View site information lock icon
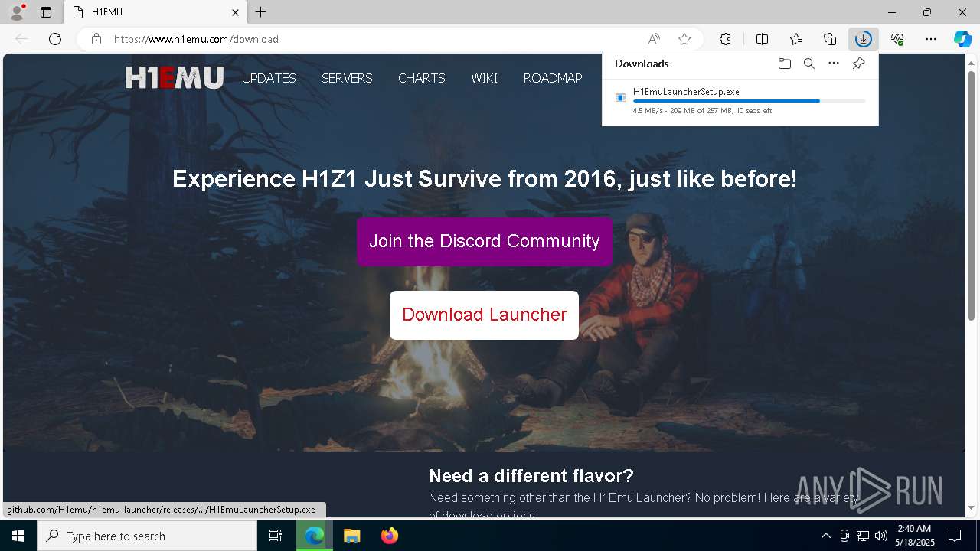 click(96, 39)
